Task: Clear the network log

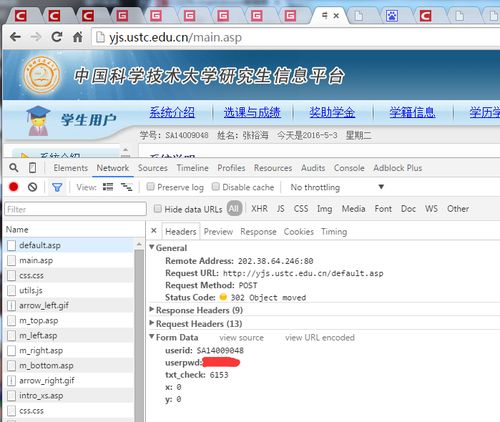Action: coord(32,187)
